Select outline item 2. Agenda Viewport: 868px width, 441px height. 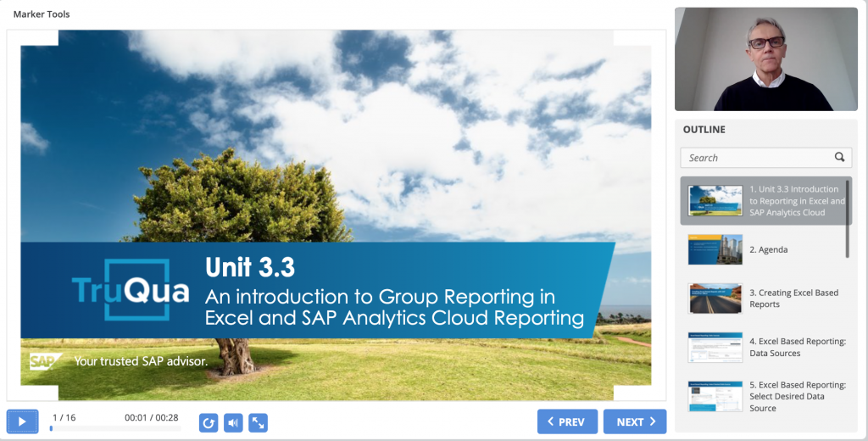point(765,249)
